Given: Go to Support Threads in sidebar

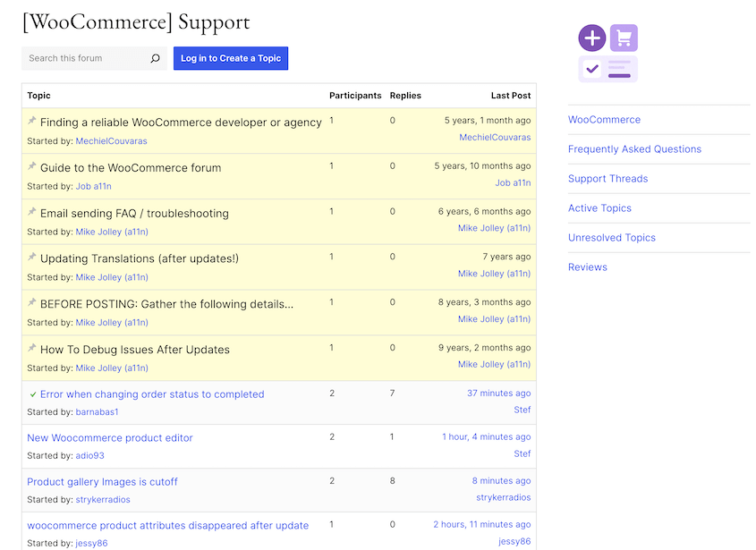Looking at the screenshot, I should click(x=608, y=178).
